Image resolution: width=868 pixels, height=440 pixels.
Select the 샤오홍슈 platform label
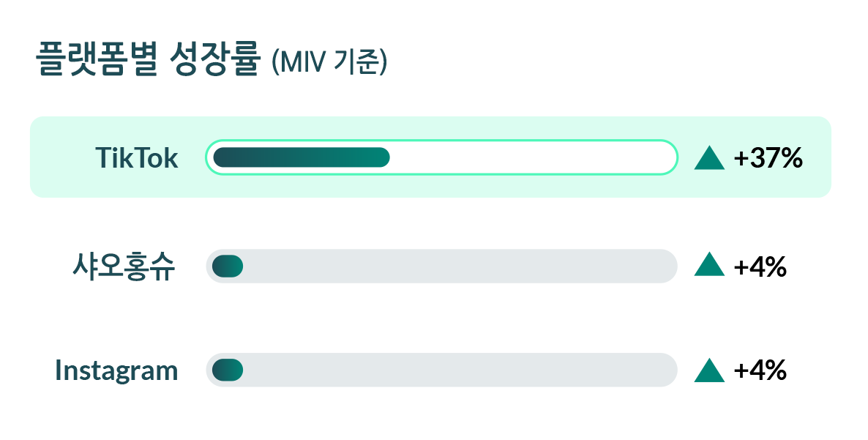(124, 266)
